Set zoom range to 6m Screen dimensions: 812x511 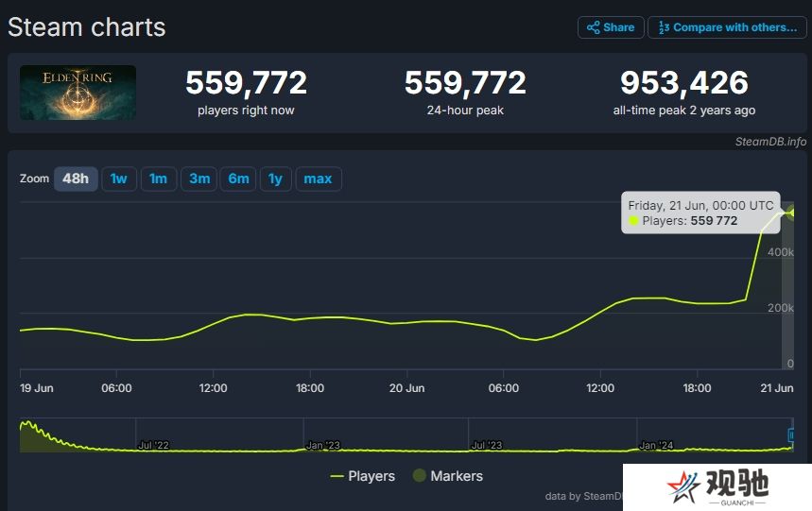coord(238,179)
